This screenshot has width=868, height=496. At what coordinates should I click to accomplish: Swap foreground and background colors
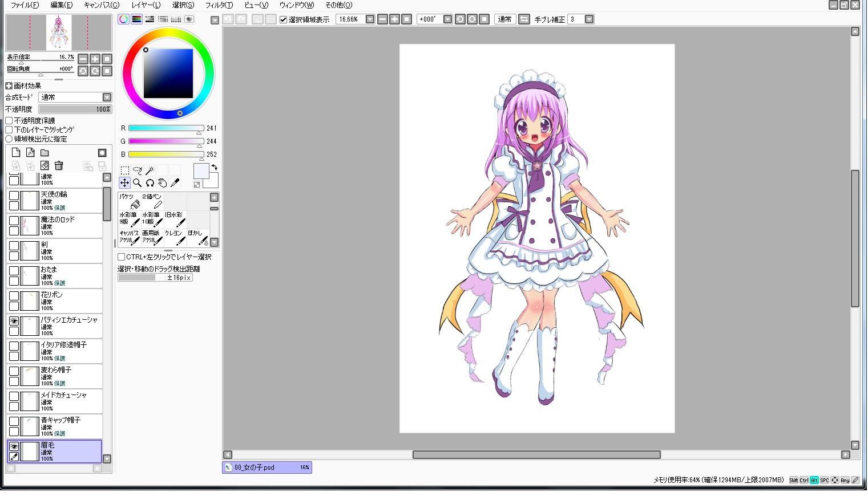(214, 167)
